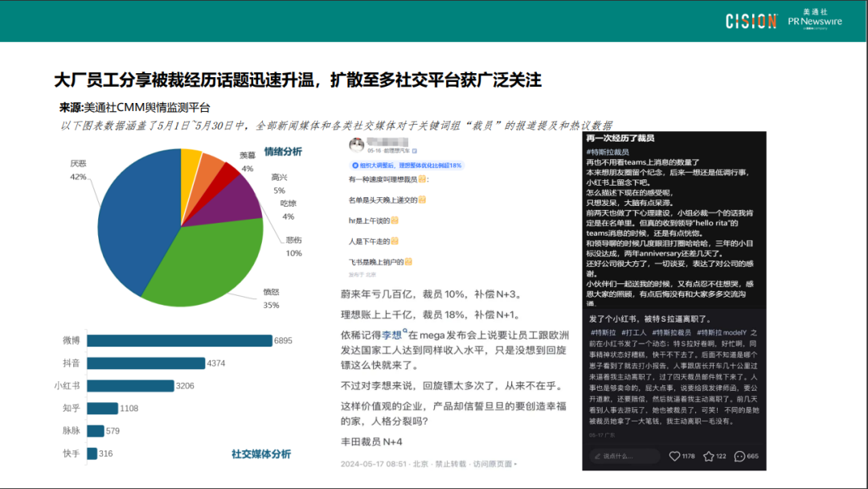Toggle the heart like showing 1178

coord(675,455)
